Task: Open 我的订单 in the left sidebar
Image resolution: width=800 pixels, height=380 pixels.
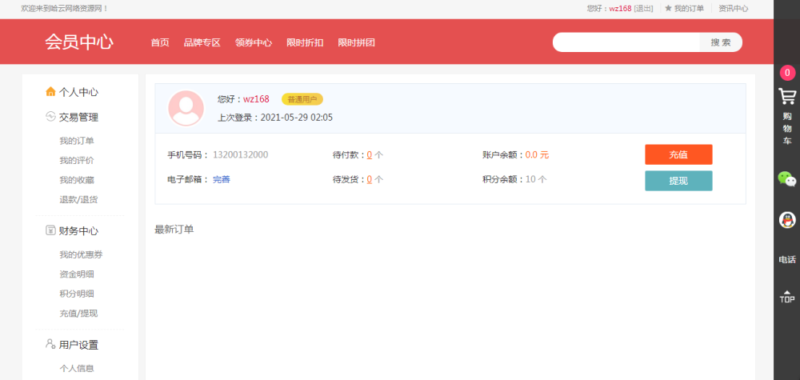Action: [x=77, y=141]
